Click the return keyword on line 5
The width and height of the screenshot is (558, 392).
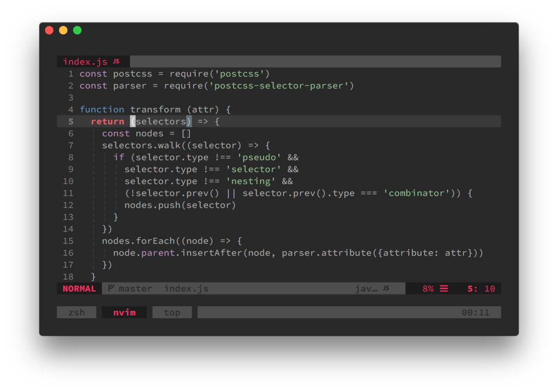point(107,121)
